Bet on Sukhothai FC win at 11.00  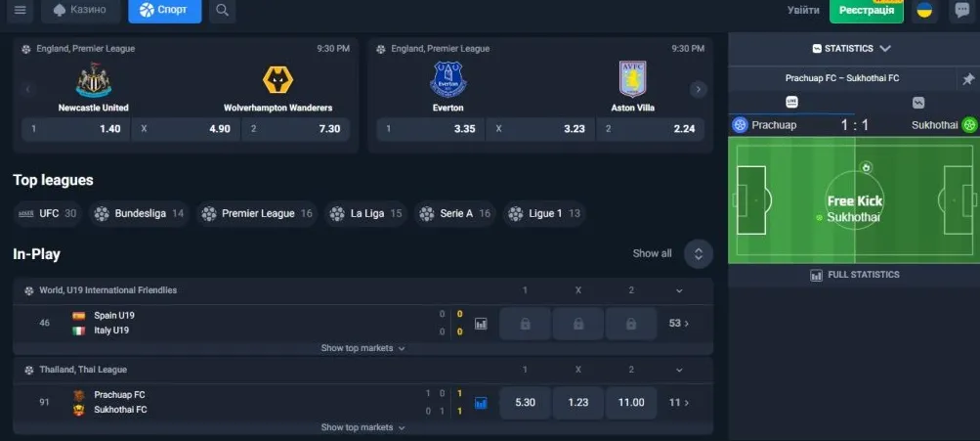click(631, 403)
